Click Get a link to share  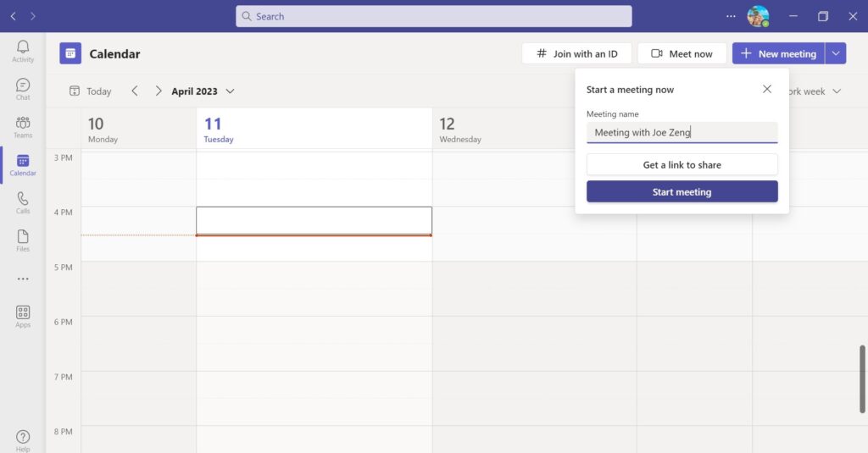[682, 165]
